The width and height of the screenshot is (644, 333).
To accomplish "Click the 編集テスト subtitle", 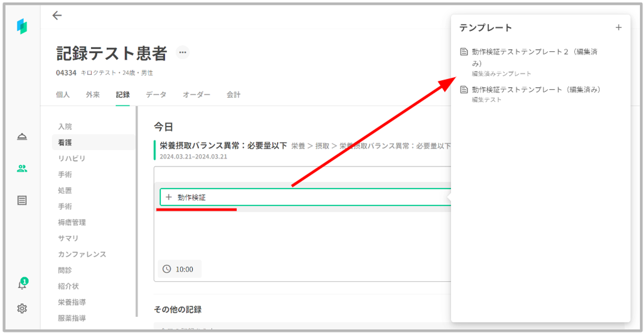I will [487, 100].
